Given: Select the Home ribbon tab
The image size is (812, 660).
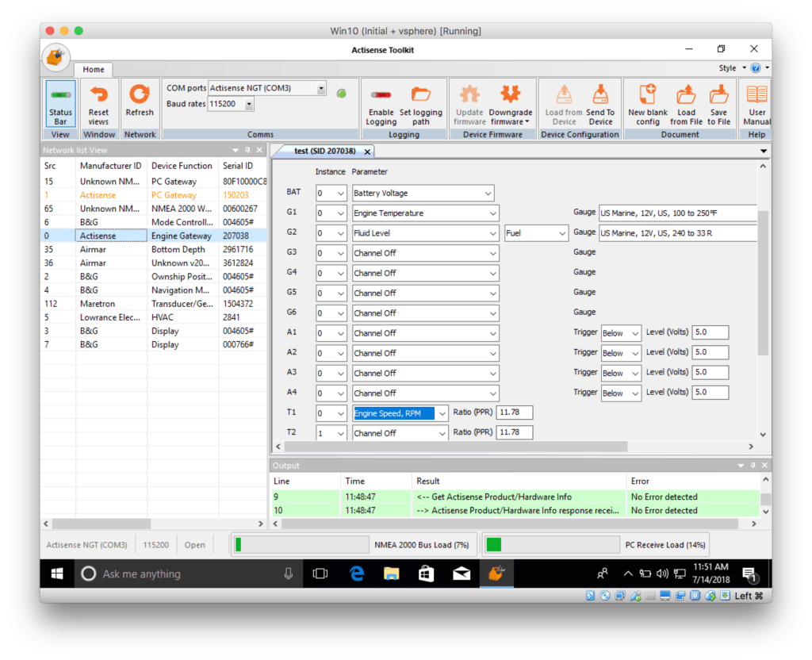Looking at the screenshot, I should tap(94, 70).
